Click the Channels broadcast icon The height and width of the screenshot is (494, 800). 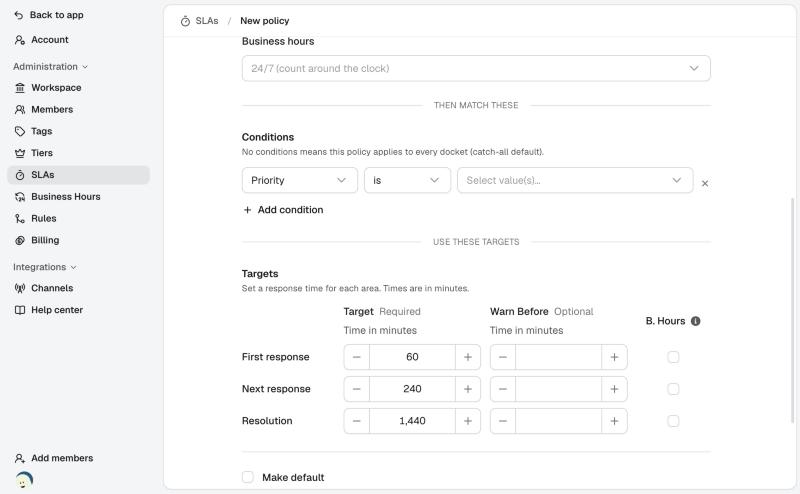20,288
